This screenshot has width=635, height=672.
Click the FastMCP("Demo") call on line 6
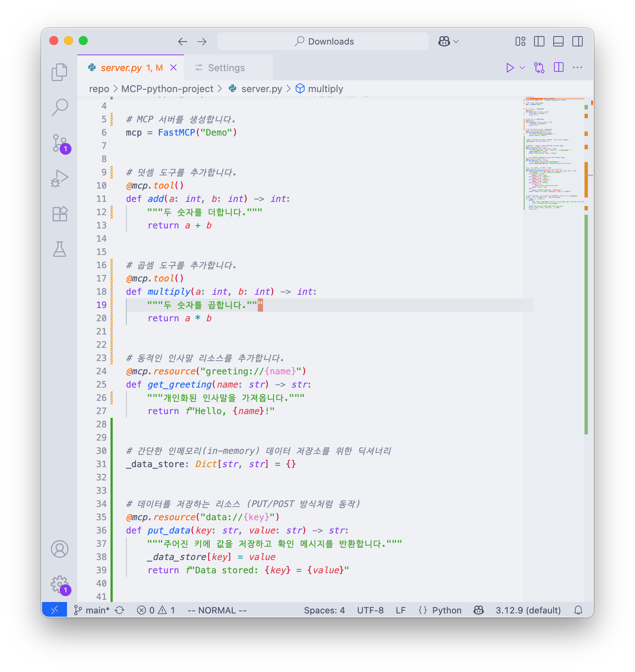pos(197,133)
